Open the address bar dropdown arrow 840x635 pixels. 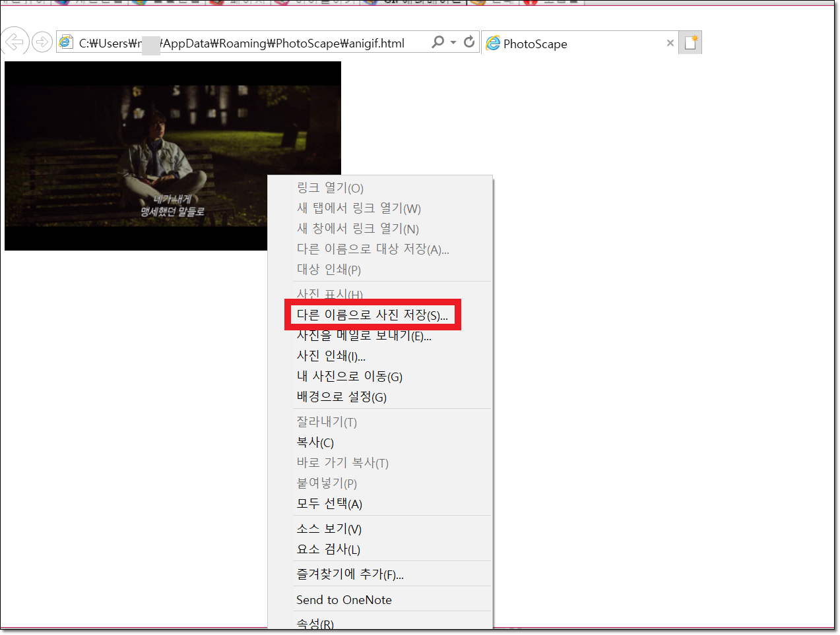point(453,43)
